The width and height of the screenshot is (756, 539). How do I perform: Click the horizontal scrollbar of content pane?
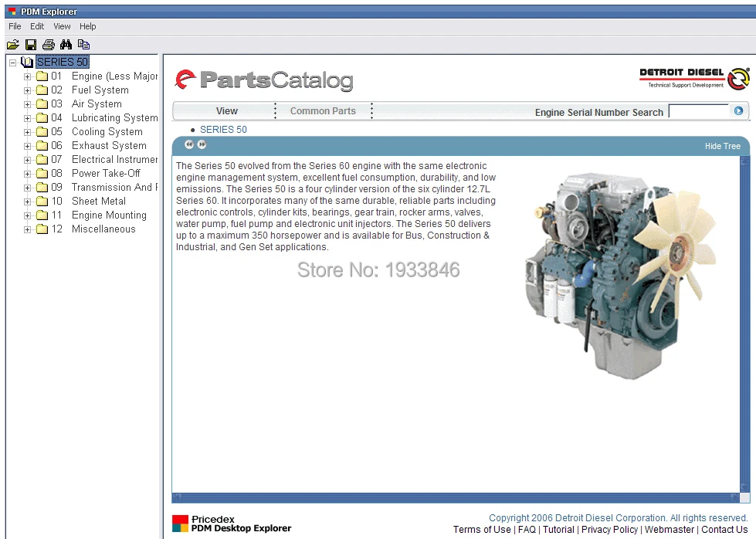[x=456, y=497]
